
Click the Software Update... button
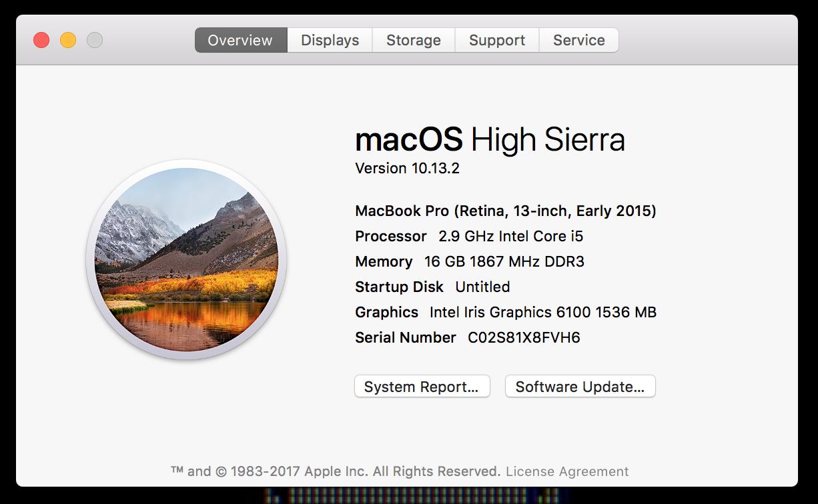(580, 387)
